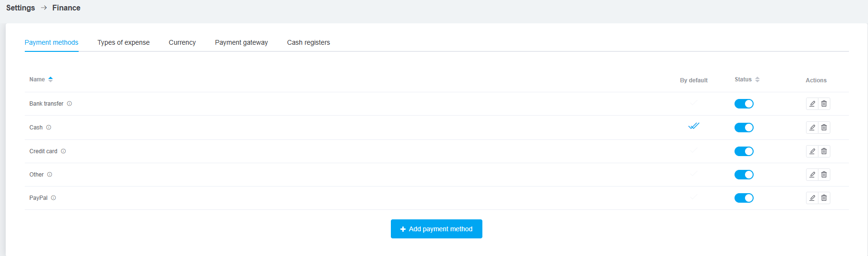Image resolution: width=868 pixels, height=256 pixels.
Task: Disable the Bank transfer status toggle
Action: tap(744, 104)
